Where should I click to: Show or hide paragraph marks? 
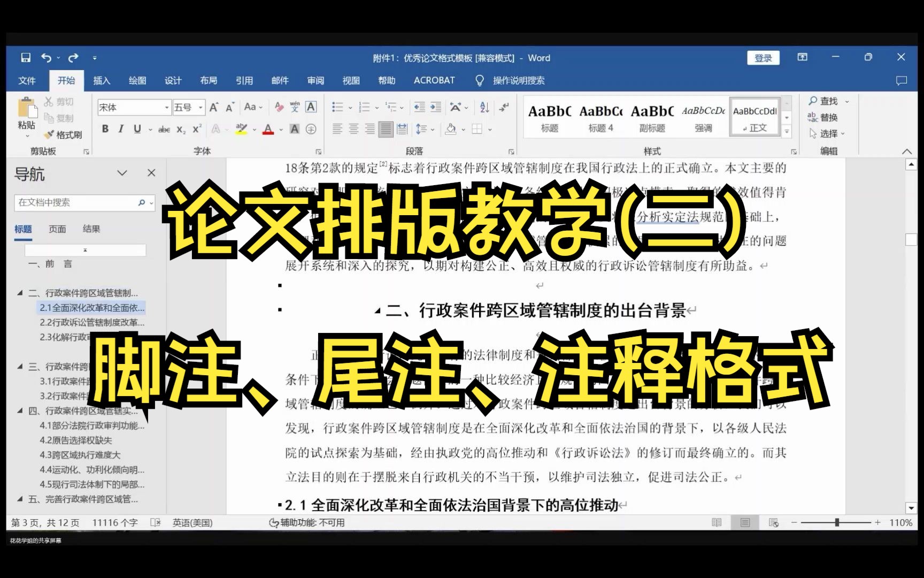pyautogui.click(x=504, y=107)
